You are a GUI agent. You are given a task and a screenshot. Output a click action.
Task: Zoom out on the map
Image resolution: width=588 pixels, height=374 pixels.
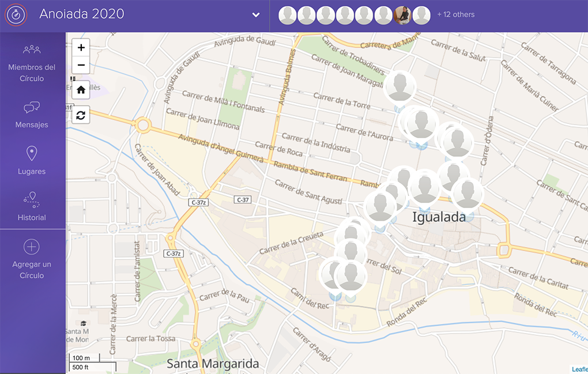tap(81, 65)
